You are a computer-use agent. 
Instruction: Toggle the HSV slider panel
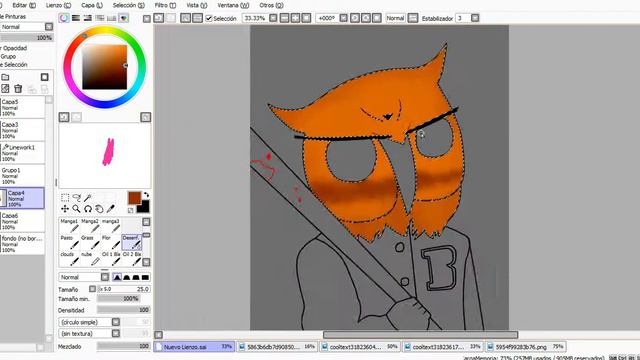click(88, 18)
